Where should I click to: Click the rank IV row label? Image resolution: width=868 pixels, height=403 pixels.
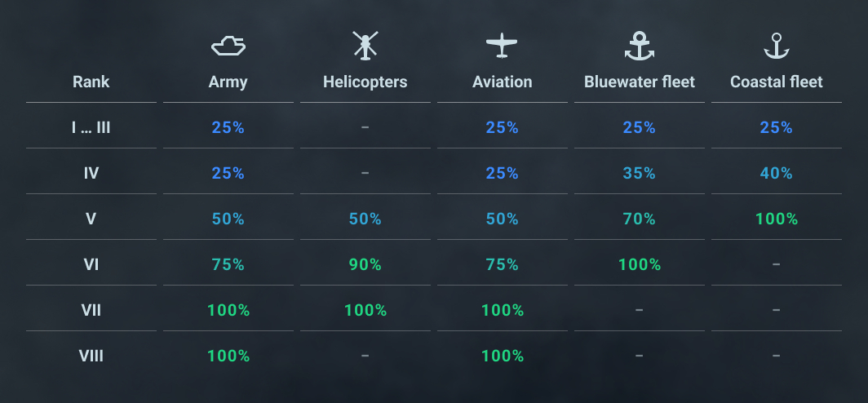coord(91,173)
